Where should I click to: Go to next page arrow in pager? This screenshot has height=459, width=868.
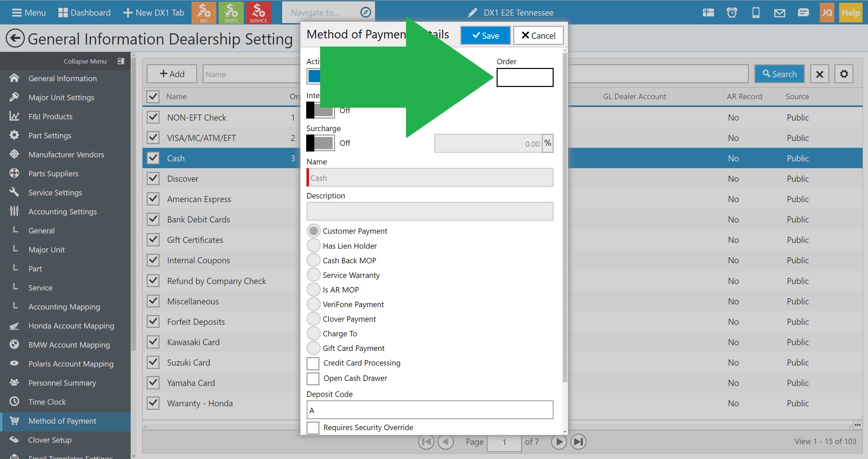(x=559, y=442)
